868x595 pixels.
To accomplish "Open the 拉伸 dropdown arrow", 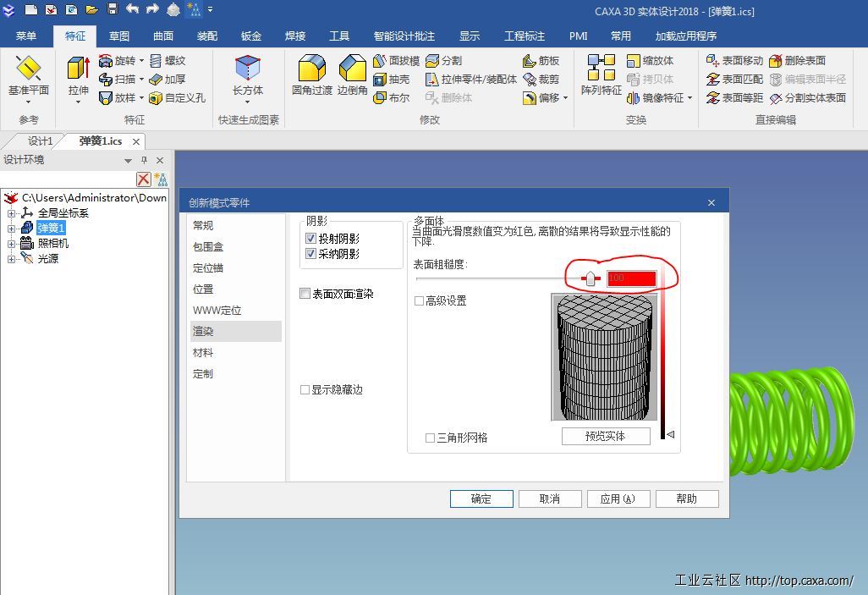I will click(78, 102).
